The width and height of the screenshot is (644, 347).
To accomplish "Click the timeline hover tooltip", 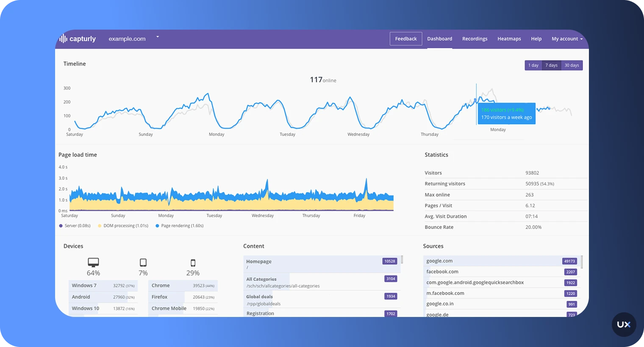I will pos(506,113).
